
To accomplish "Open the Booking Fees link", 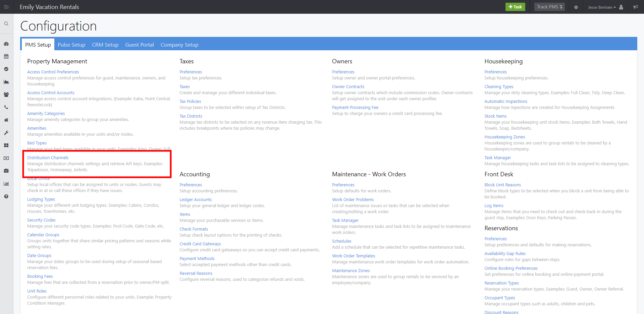I will [x=40, y=276].
